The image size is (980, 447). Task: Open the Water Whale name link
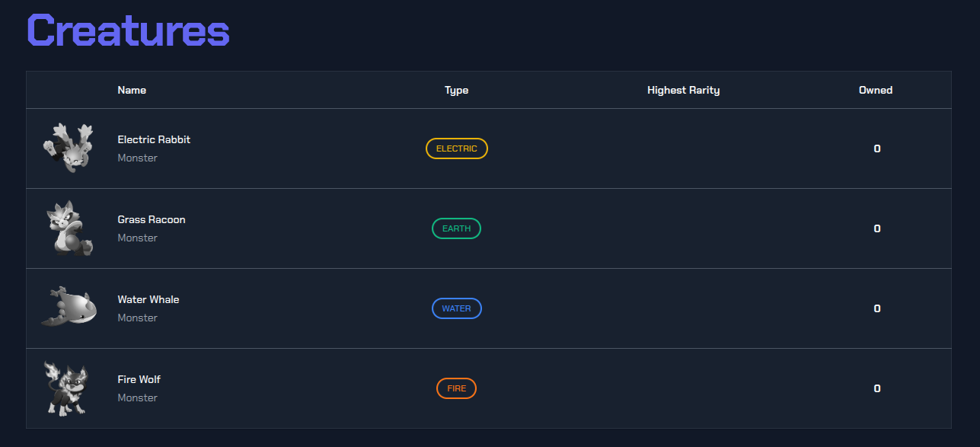148,299
